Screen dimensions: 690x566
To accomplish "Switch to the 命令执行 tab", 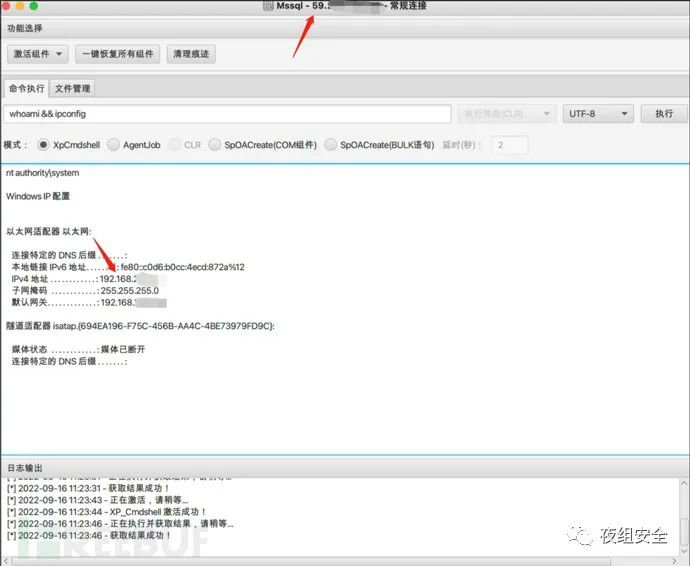I will pos(26,88).
